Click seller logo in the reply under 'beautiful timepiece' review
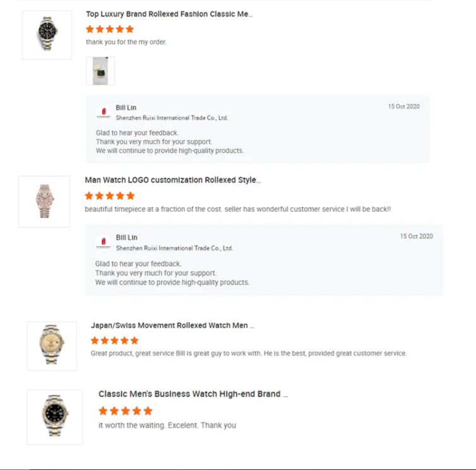476x470 pixels. point(104,243)
